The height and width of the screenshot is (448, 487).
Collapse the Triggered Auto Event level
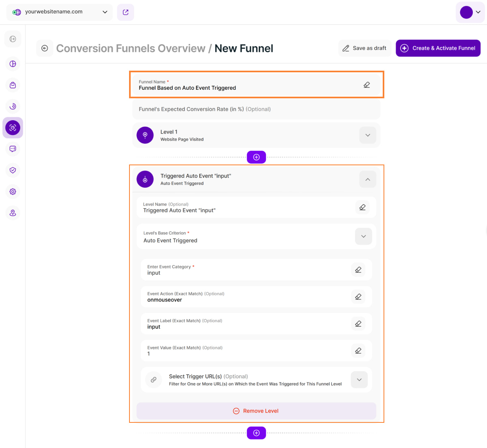(x=368, y=180)
